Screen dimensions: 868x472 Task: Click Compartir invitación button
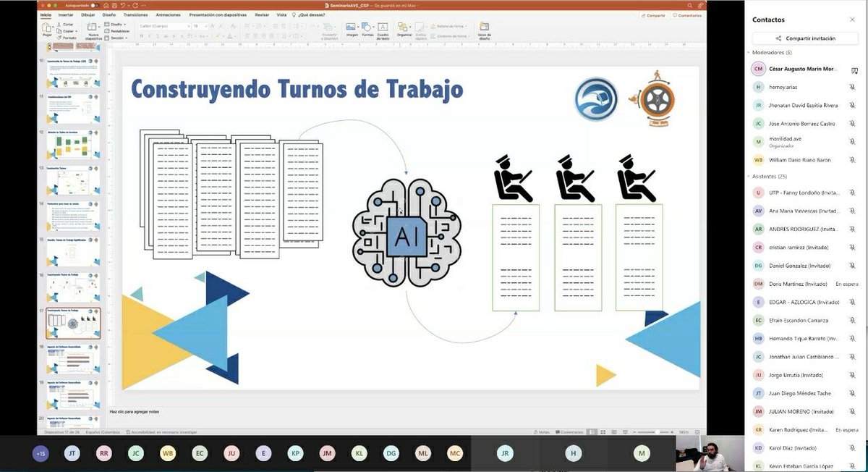coord(804,38)
